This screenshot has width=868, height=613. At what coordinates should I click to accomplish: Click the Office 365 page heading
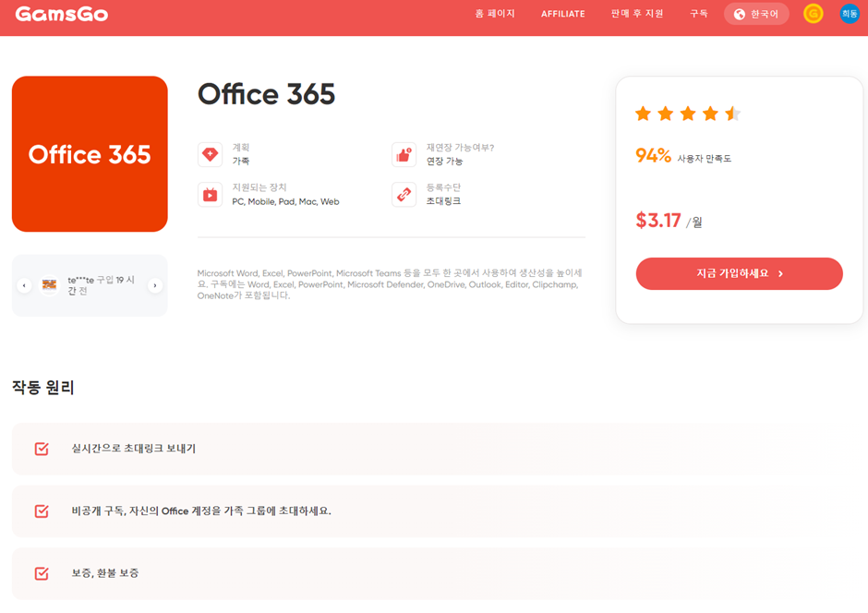click(x=266, y=94)
